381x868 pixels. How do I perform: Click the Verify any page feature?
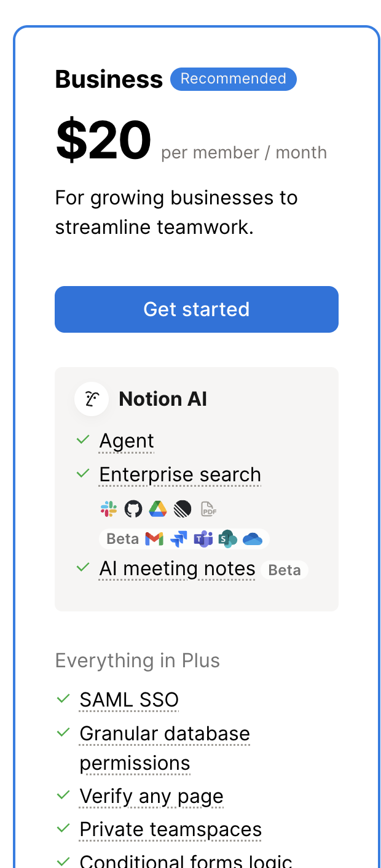click(x=151, y=797)
